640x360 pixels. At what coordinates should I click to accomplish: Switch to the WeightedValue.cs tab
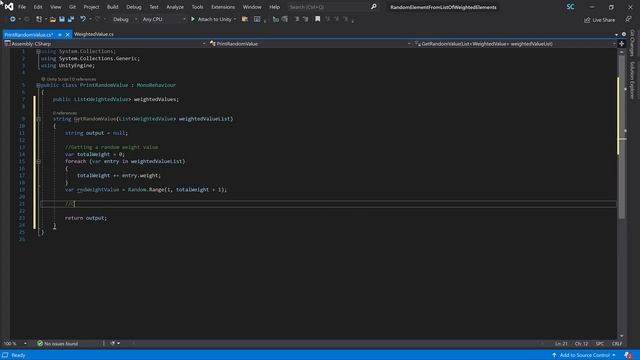94,34
